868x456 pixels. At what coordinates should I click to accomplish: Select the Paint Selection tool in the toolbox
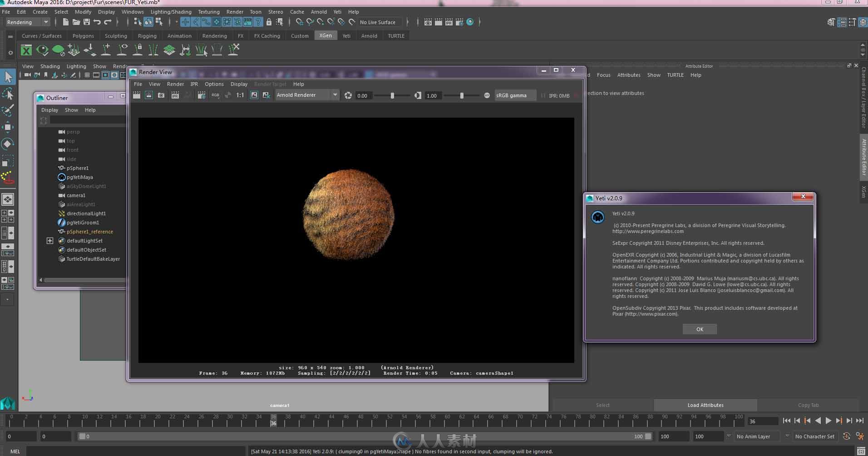[x=8, y=110]
